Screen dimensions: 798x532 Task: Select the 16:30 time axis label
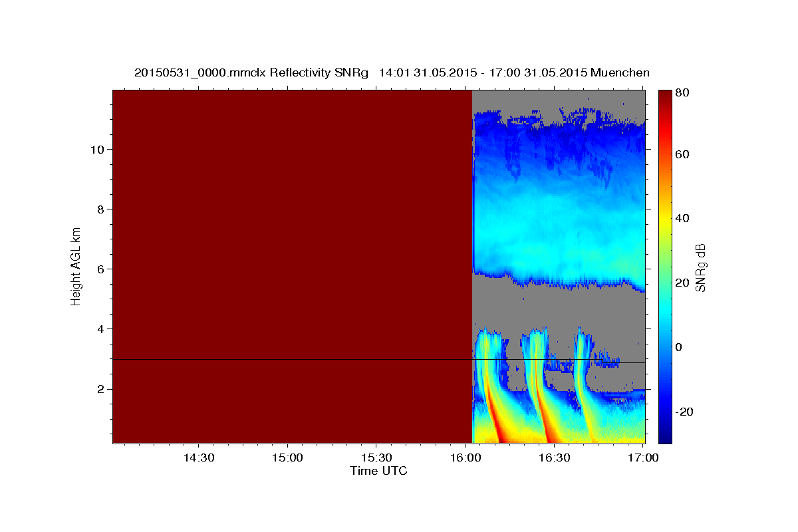[555, 458]
